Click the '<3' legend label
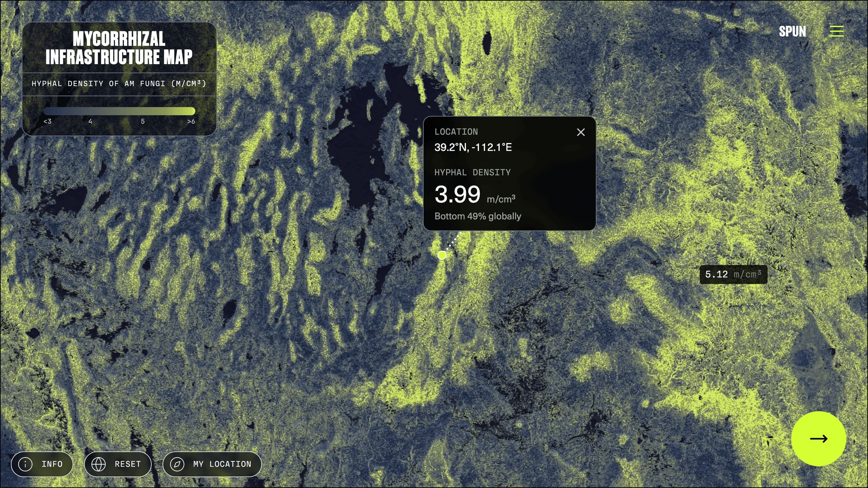The width and height of the screenshot is (868, 488). (x=47, y=121)
